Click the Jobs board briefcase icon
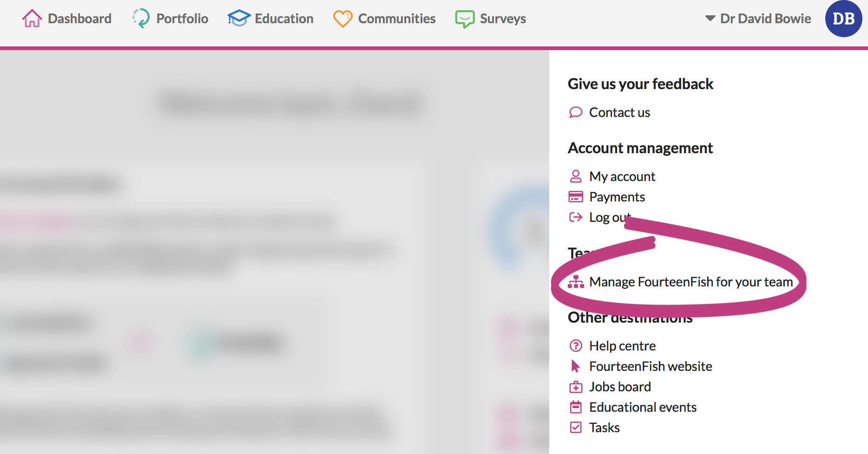Screen dimensions: 868x454 pos(576,387)
